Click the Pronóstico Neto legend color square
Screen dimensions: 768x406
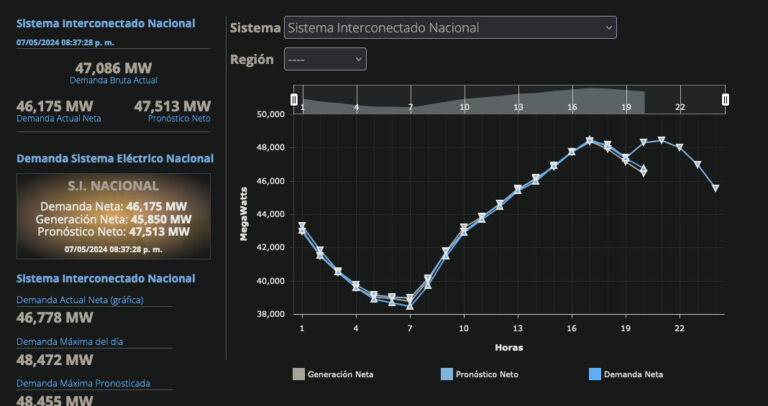(447, 375)
